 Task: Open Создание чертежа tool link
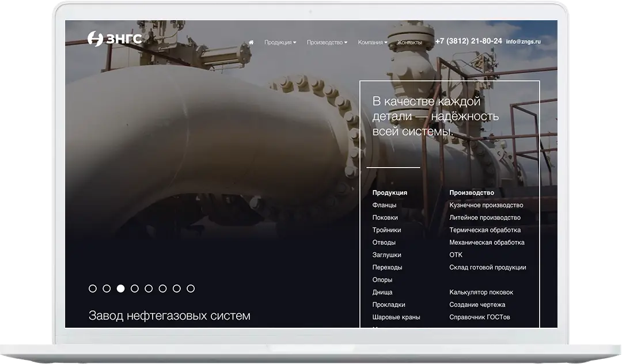477,305
